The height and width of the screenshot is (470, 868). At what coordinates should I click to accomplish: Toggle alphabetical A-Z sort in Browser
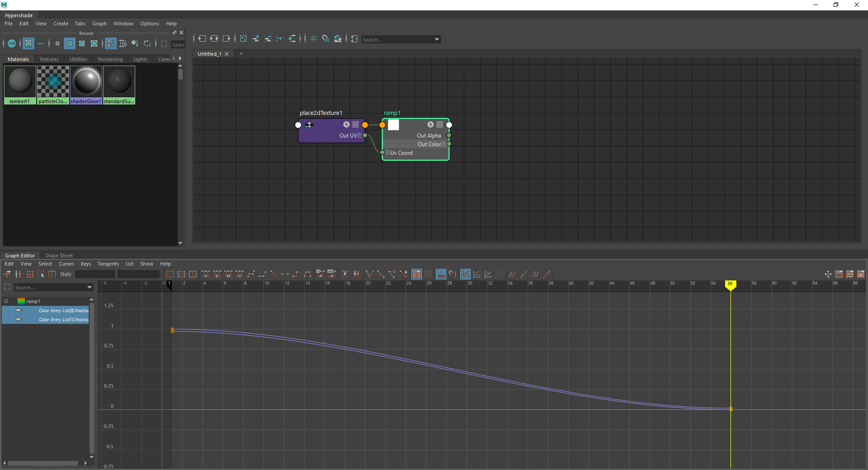point(110,43)
